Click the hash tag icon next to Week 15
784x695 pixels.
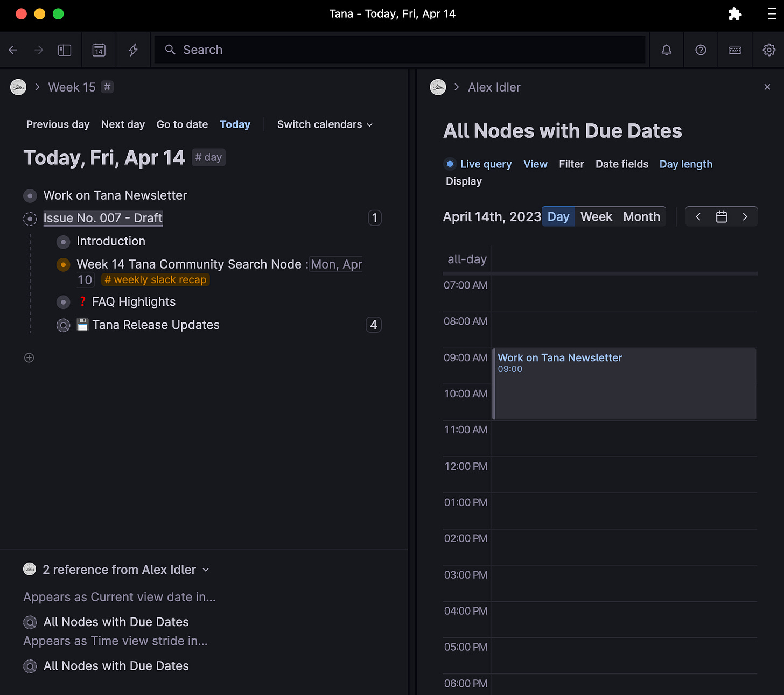point(108,87)
